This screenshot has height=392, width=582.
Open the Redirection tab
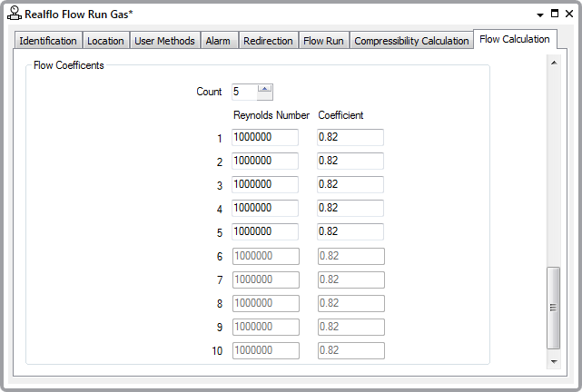pos(268,41)
